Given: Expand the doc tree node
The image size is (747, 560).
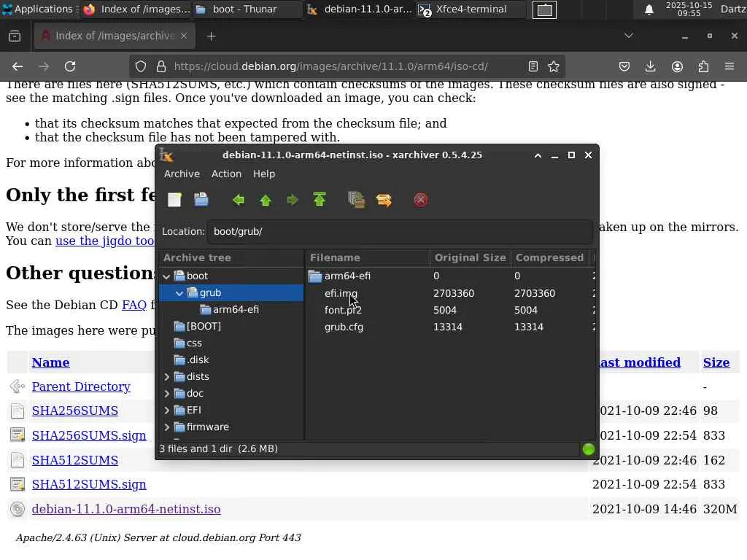Looking at the screenshot, I should 166,393.
